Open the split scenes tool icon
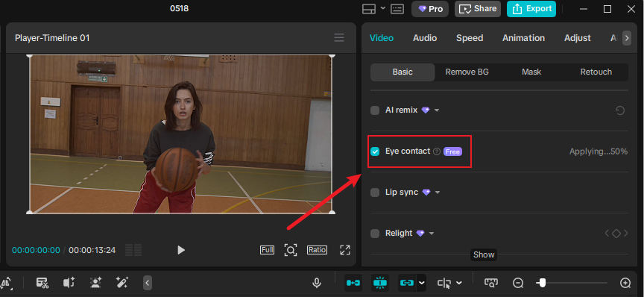The width and height of the screenshot is (644, 297). coord(42,283)
